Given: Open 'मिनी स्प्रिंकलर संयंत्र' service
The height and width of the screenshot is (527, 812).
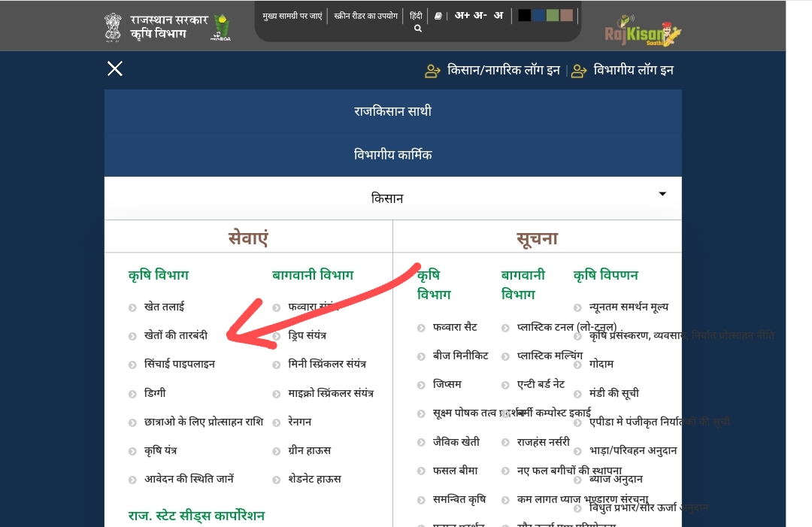Looking at the screenshot, I should pyautogui.click(x=327, y=365).
